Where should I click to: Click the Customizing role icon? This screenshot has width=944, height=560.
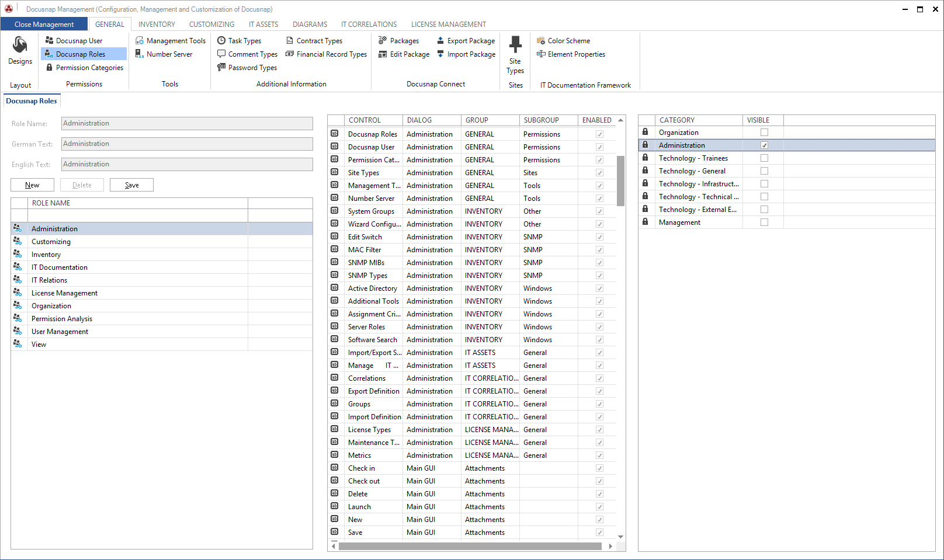point(18,241)
